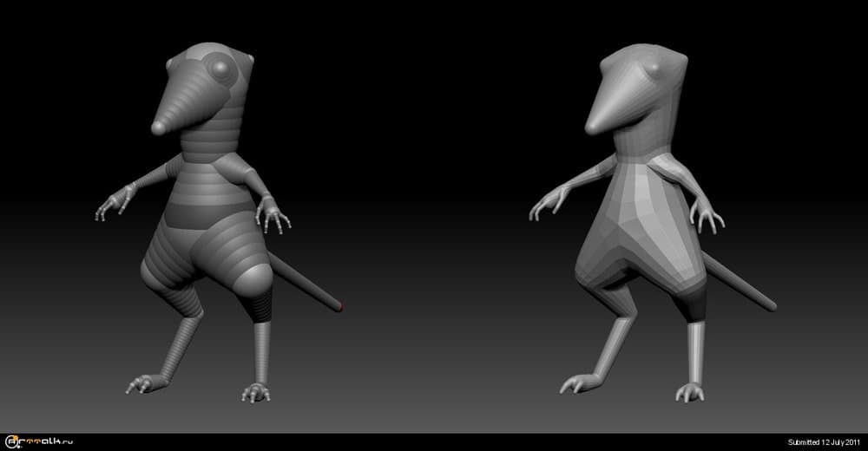The image size is (868, 451).
Task: Select the "Submitted 12 July 2011" text
Action: 825,442
